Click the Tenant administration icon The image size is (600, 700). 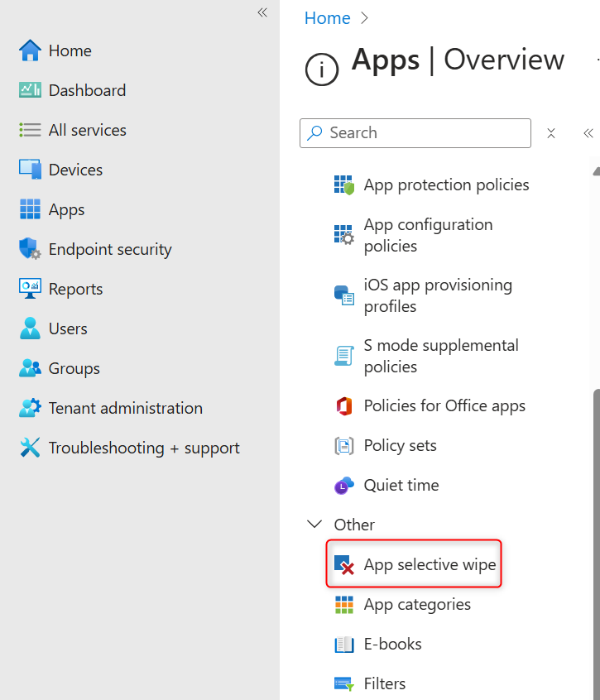[28, 408]
